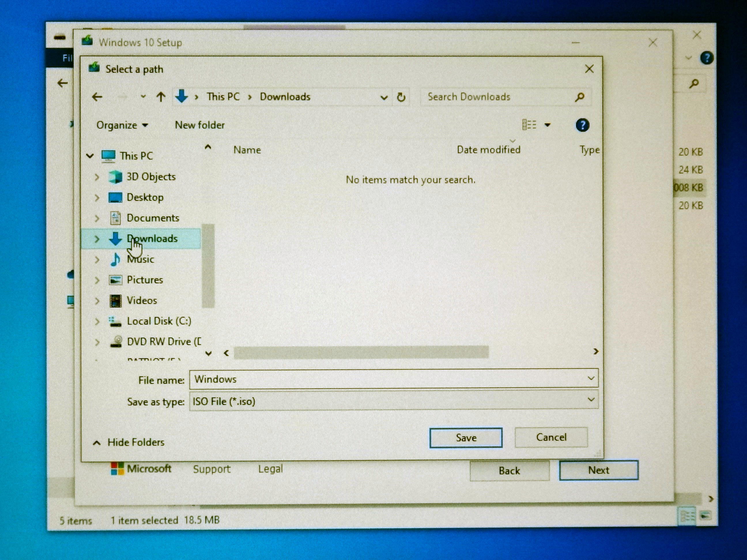Click the Cancel button
747x560 pixels.
[551, 438]
